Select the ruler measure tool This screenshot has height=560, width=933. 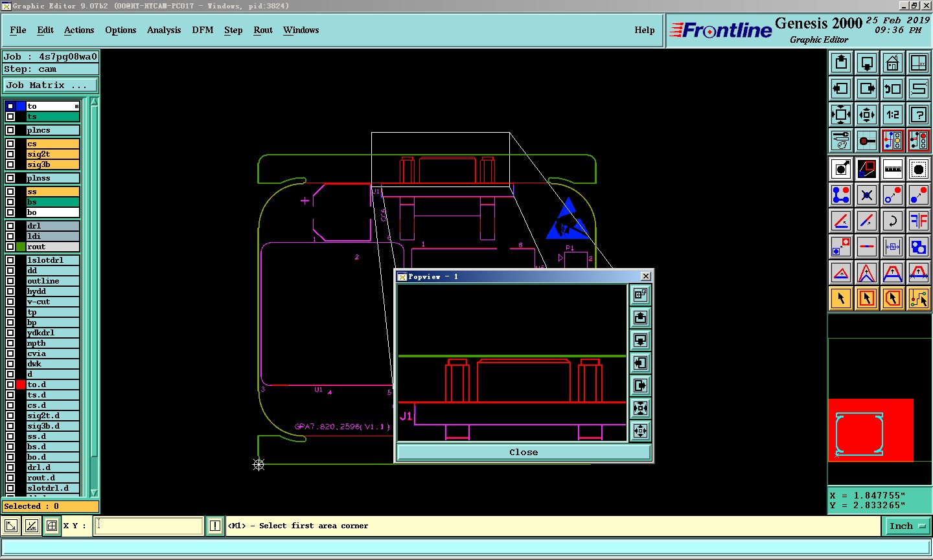893,169
